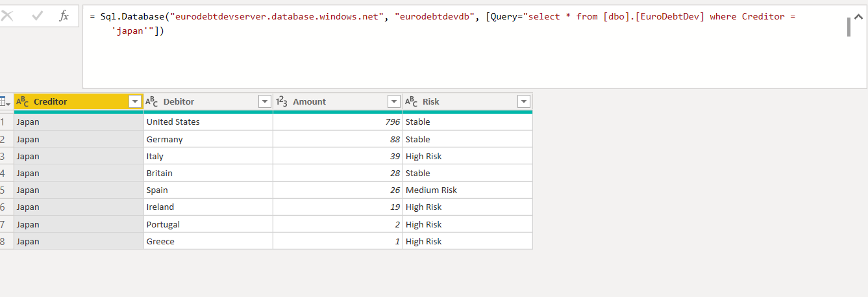Select the Amount cell showing 796
868x297 pixels.
point(338,122)
